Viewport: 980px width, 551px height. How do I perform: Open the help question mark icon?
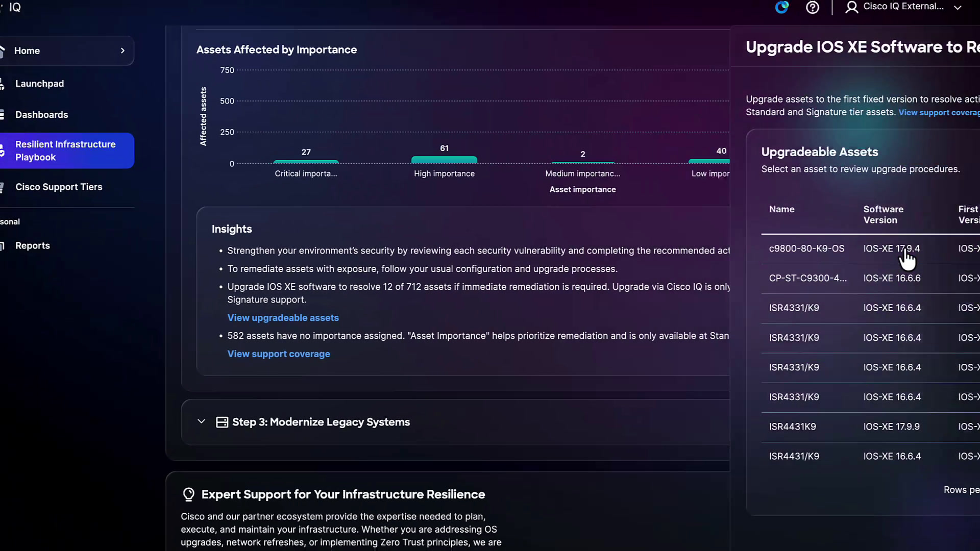point(813,8)
